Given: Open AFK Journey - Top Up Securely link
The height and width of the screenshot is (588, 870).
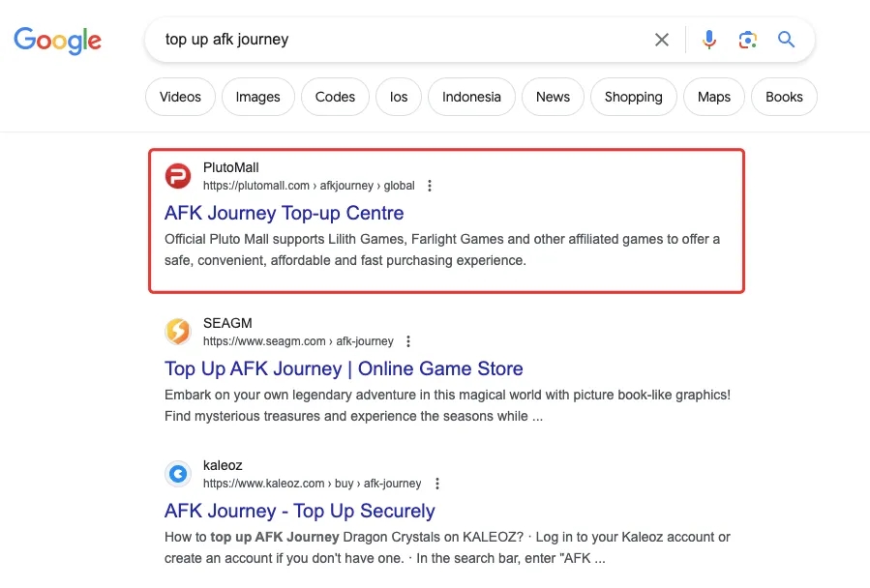Looking at the screenshot, I should (299, 511).
